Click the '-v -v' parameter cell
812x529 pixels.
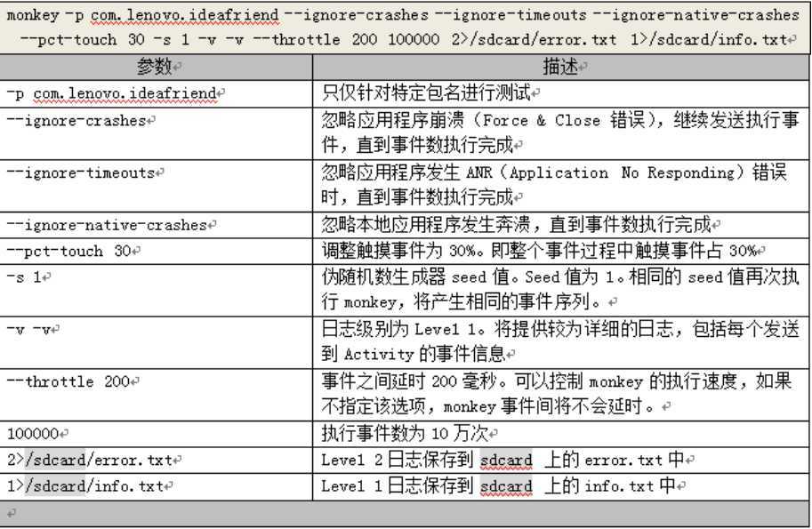pos(156,342)
